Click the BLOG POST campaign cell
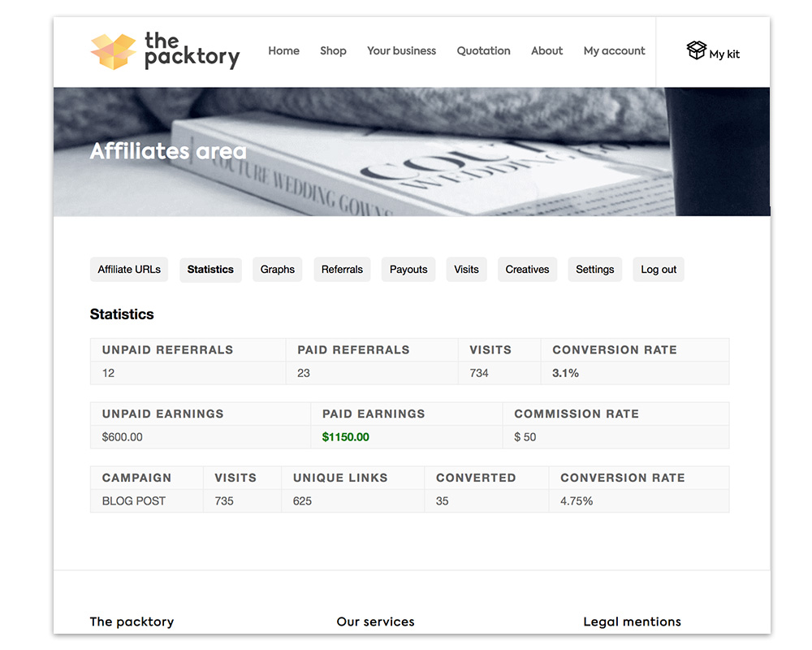 tap(134, 501)
